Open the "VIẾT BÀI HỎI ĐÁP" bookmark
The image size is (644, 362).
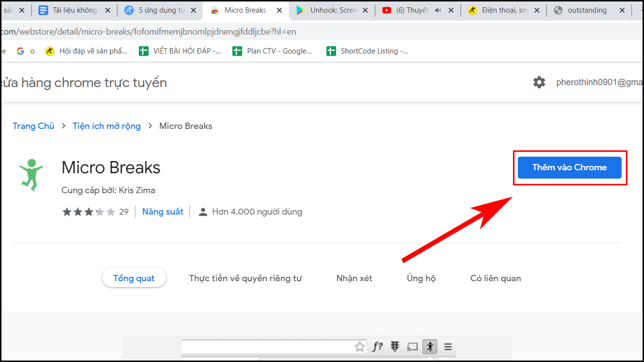pos(180,51)
